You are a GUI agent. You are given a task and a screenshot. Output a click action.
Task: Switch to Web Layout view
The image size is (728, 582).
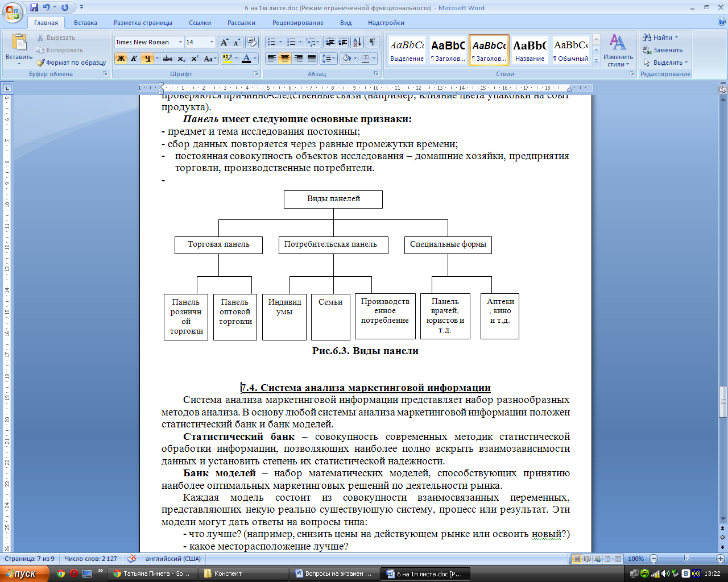tap(597, 559)
